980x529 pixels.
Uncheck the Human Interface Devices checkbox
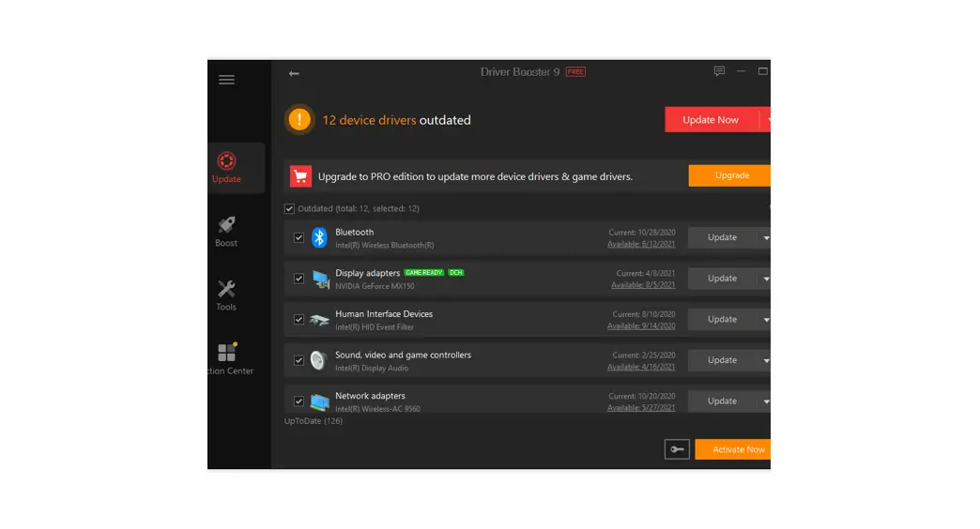(x=299, y=319)
